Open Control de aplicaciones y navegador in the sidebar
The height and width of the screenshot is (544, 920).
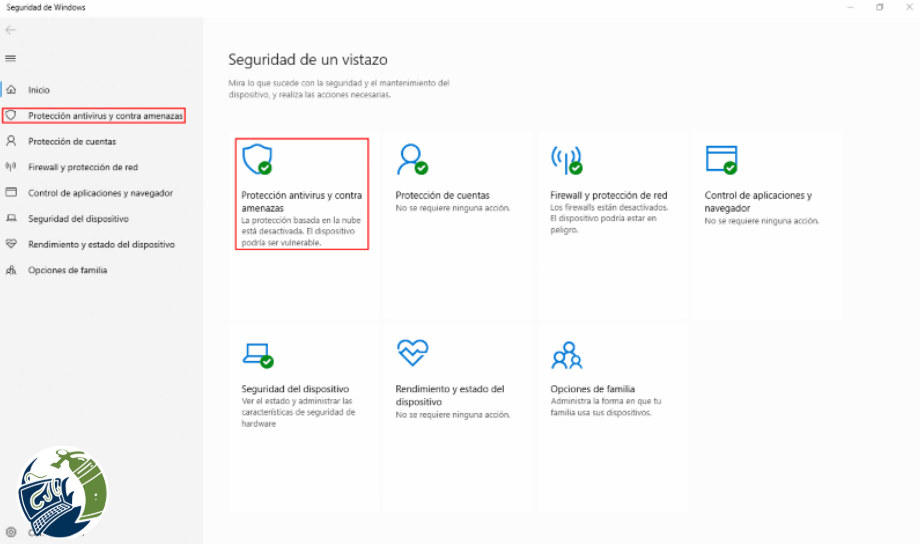(x=100, y=193)
